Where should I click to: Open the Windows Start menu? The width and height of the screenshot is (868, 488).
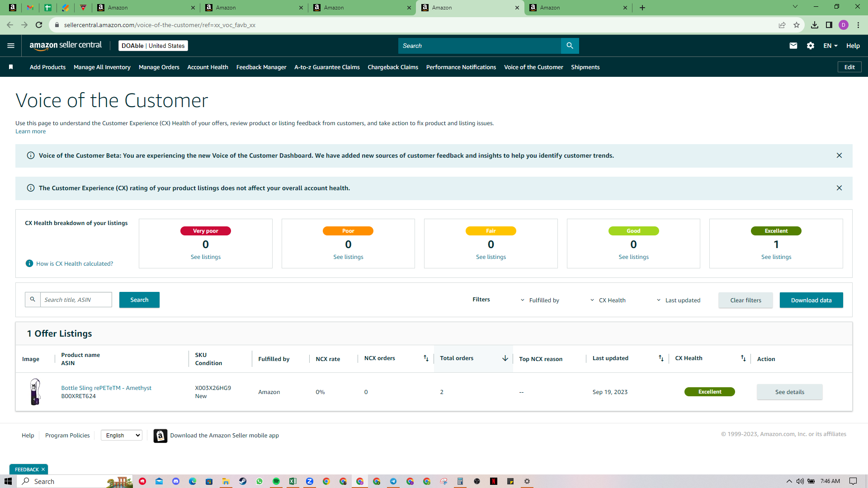coord(8,481)
